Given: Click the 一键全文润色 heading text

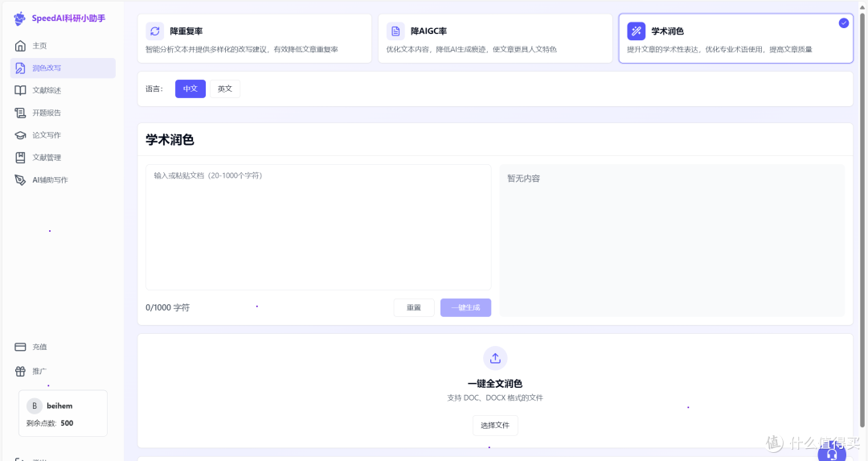Looking at the screenshot, I should coord(495,384).
